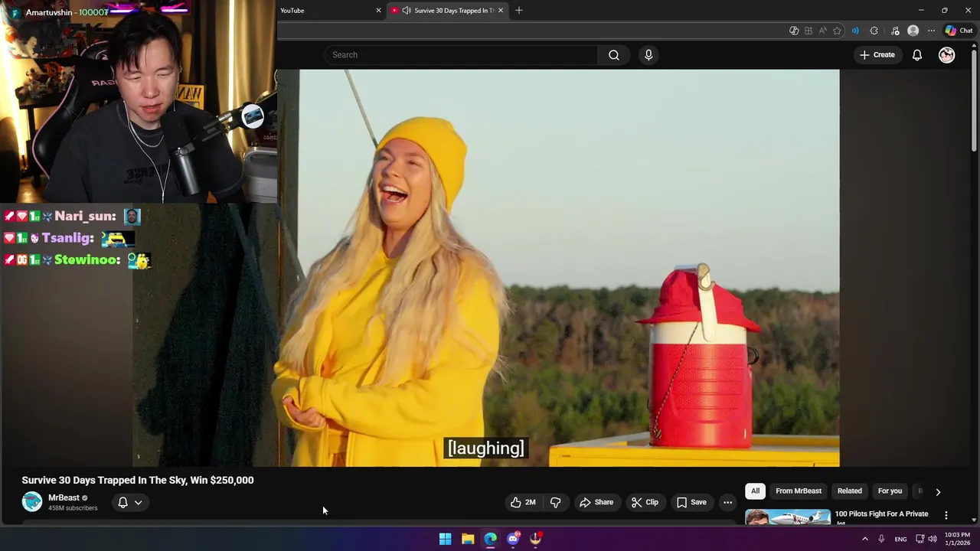The height and width of the screenshot is (551, 980).
Task: Click the taskbar microphone tray icon
Action: tap(881, 539)
